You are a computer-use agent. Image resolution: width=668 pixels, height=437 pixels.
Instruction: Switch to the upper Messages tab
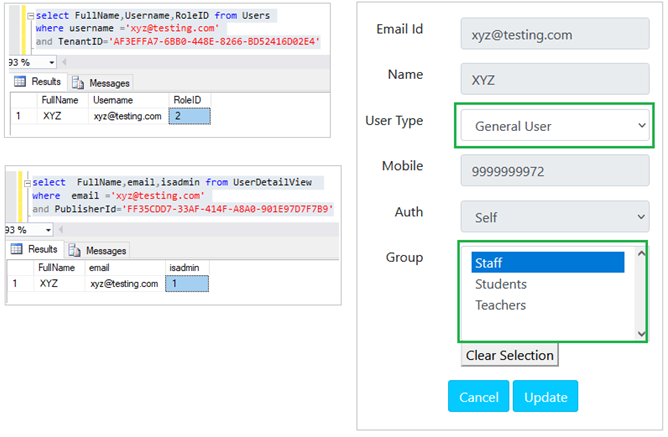(101, 83)
